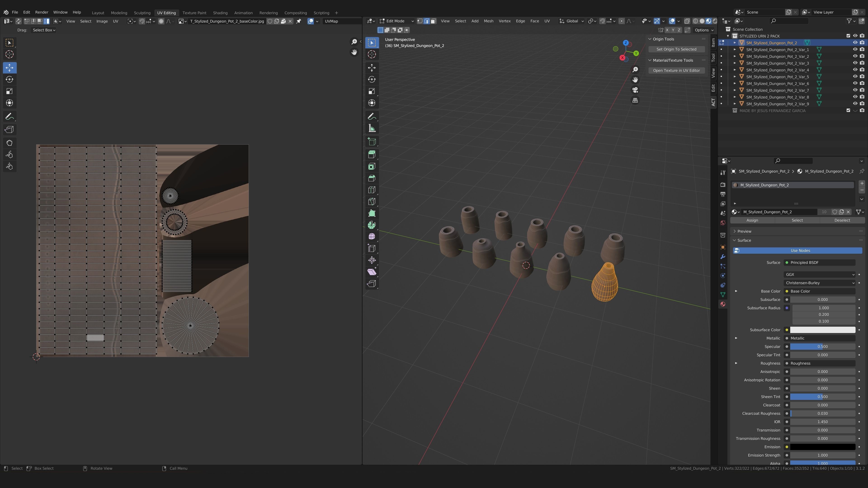868x488 pixels.
Task: Select the Bevel tool
Action: (372, 178)
